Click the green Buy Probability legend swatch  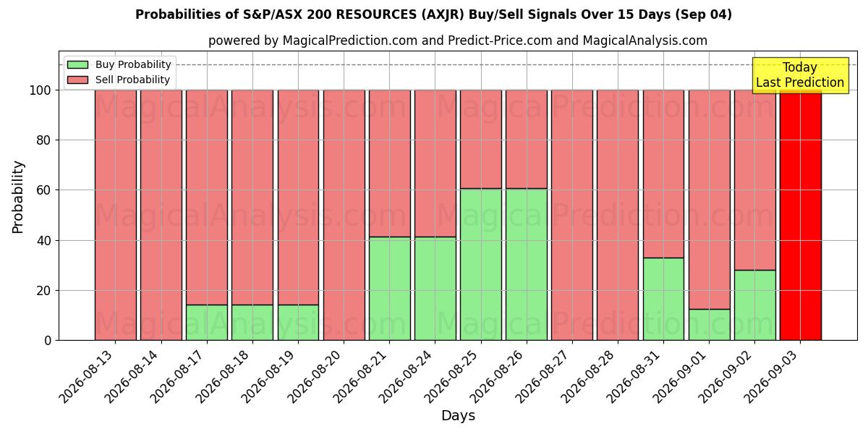(77, 65)
